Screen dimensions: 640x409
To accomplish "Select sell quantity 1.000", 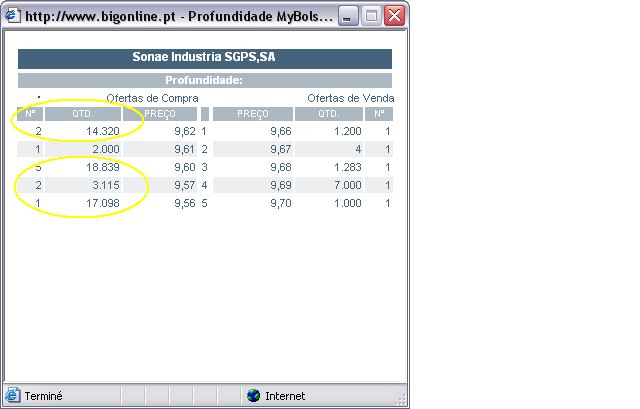I will point(348,203).
